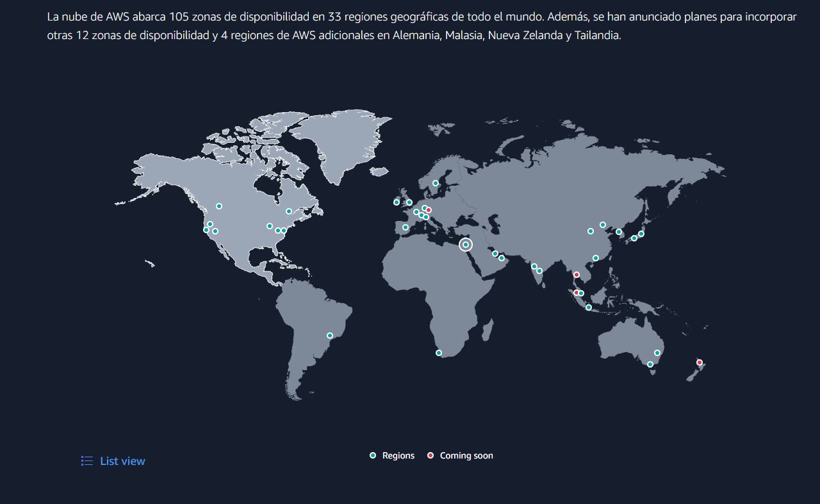Image resolution: width=820 pixels, height=504 pixels.
Task: Click the red New Zealand coming-soon dot
Action: pos(700,362)
